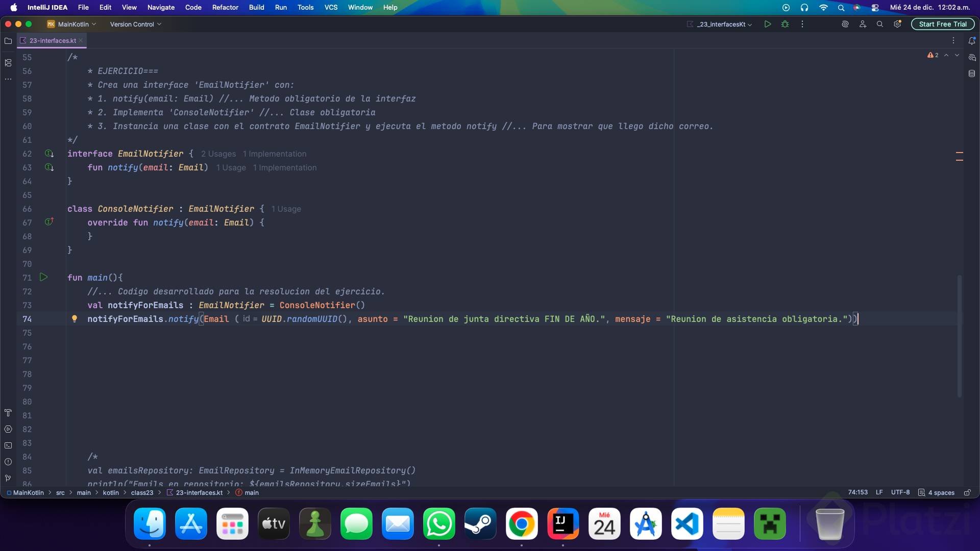Expand the _23_interfacesKt run configuration dropdown
The height and width of the screenshot is (551, 980).
click(723, 24)
